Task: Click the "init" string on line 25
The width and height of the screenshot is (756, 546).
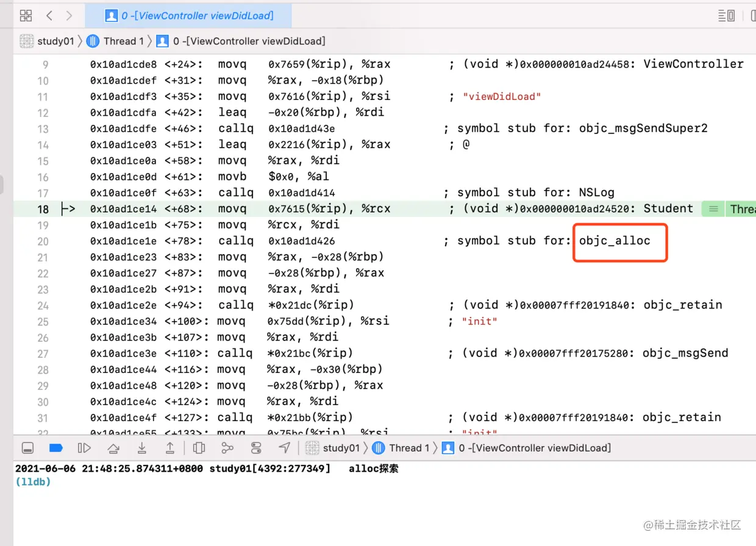Action: coord(480,321)
